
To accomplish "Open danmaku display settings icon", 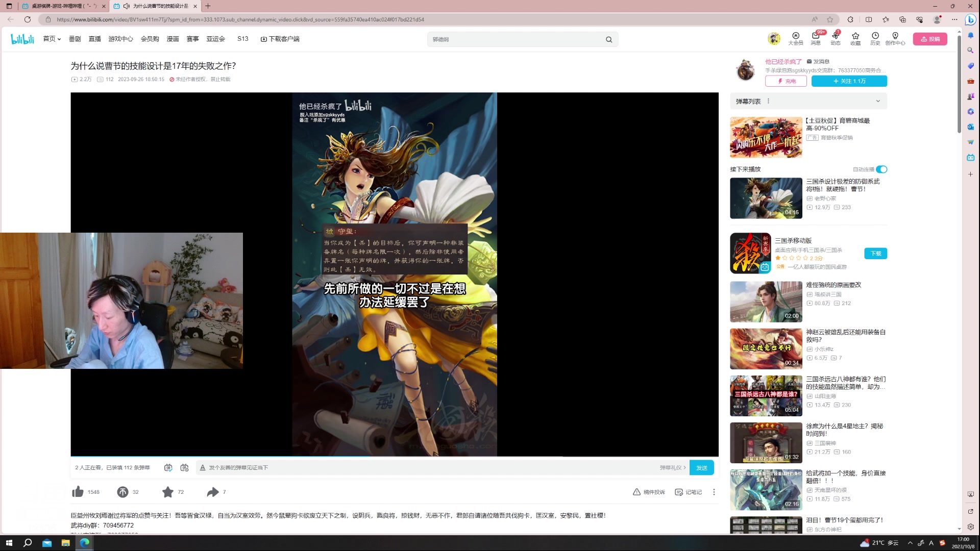I will click(x=185, y=467).
